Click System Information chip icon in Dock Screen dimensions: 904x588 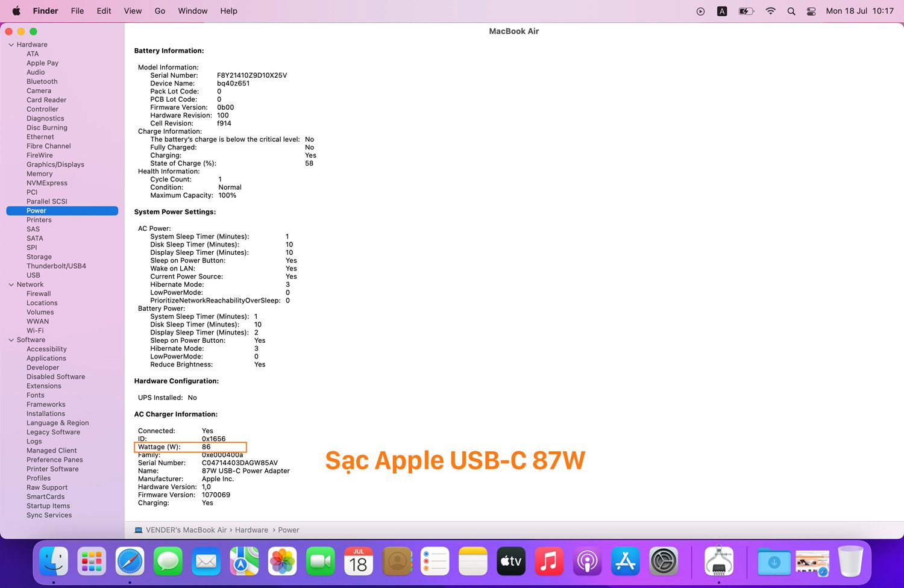(719, 561)
